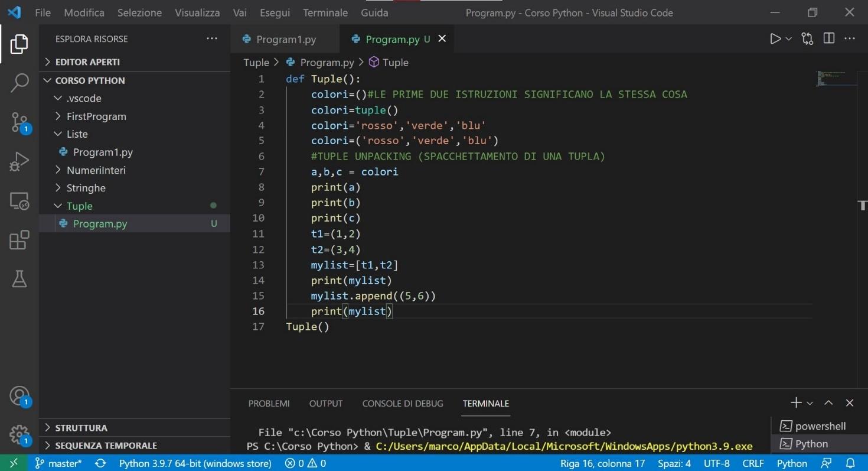
Task: Split the editor to the right
Action: click(x=829, y=38)
